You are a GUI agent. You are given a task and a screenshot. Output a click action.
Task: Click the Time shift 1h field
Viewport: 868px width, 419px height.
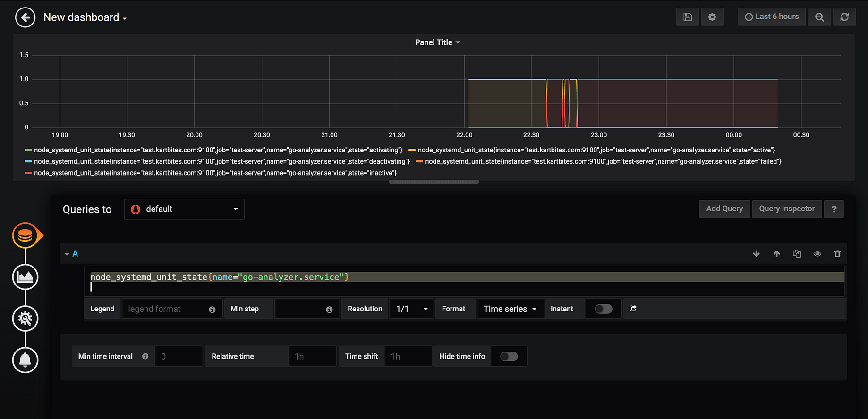pos(408,356)
